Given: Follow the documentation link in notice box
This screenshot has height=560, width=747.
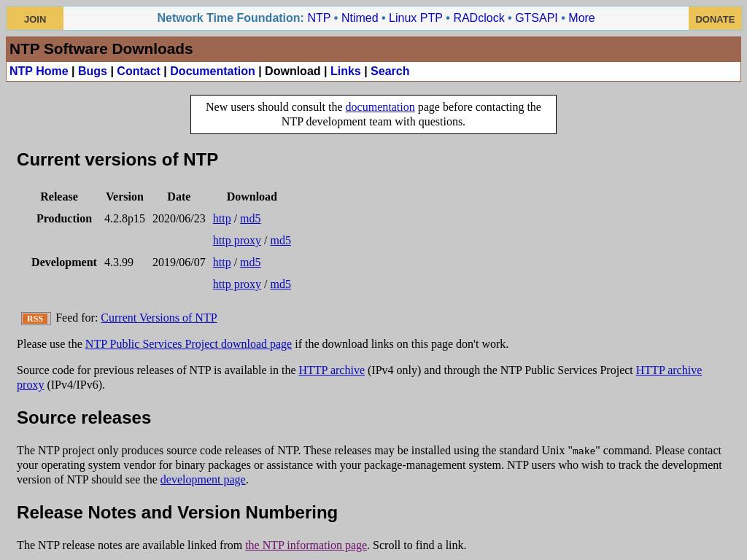Looking at the screenshot, I should [x=379, y=107].
